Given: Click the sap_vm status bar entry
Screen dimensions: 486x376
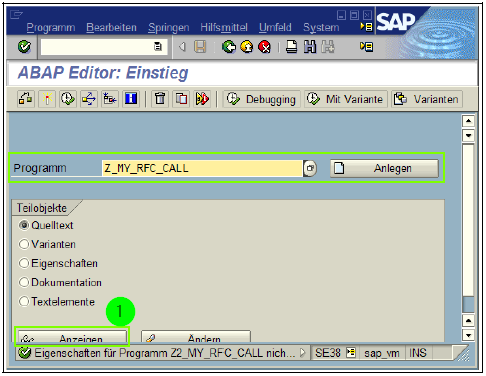Looking at the screenshot, I should [382, 353].
